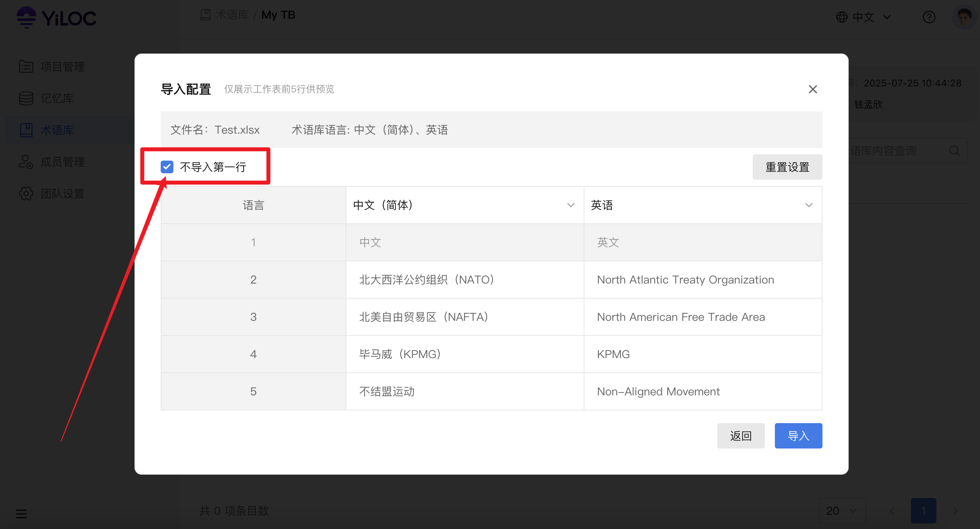The image size is (980, 529).
Task: Click cell 毕马威（KPMG）
Action: 465,354
